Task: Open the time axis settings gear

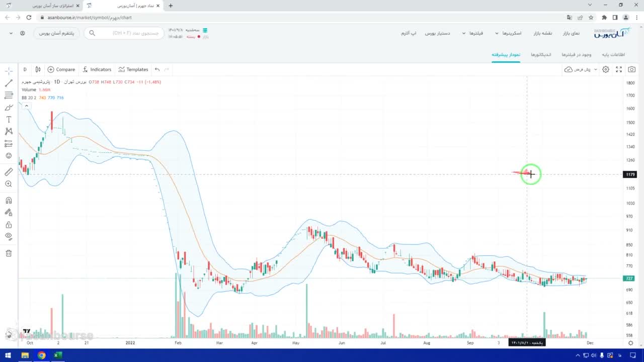Action: (631, 343)
